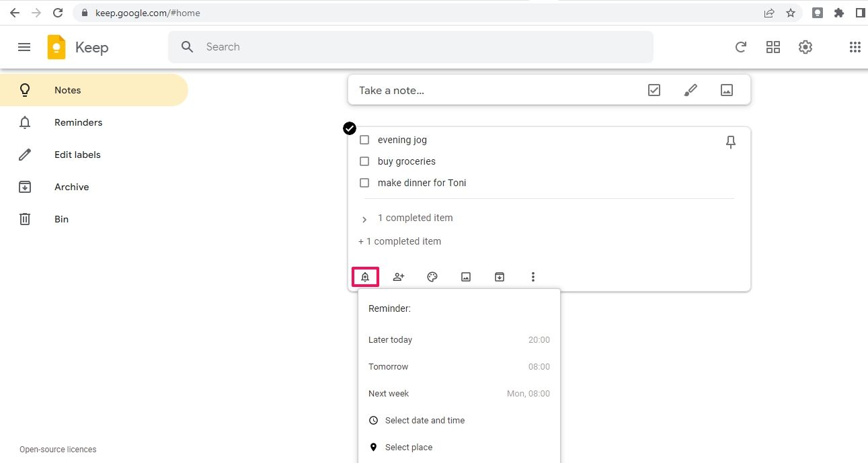The width and height of the screenshot is (868, 463).
Task: Open the main menu hamburger icon
Action: (x=24, y=47)
